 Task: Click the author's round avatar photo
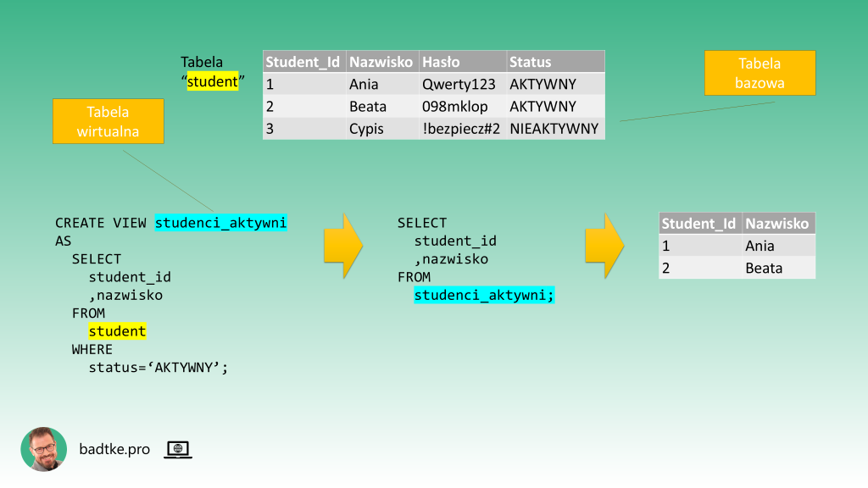tap(44, 449)
